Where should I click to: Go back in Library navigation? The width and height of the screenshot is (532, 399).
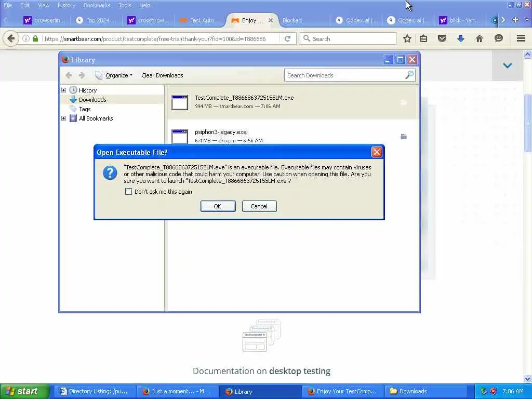pyautogui.click(x=69, y=75)
